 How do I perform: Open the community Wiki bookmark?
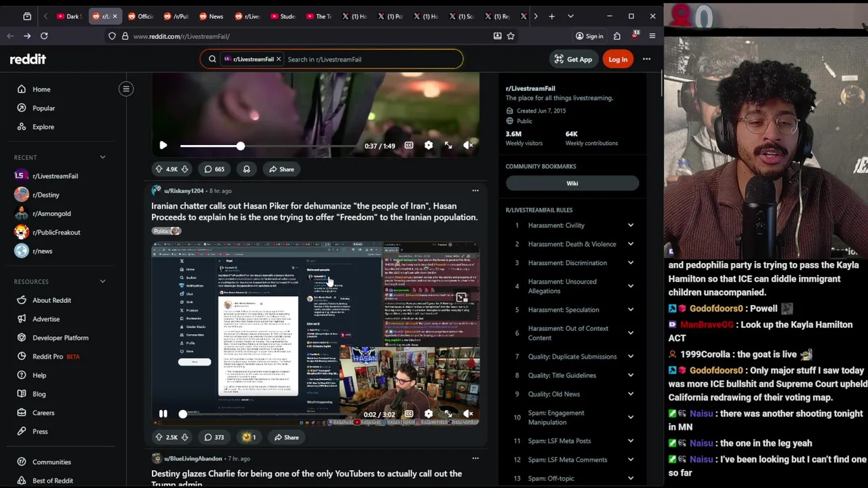[572, 183]
